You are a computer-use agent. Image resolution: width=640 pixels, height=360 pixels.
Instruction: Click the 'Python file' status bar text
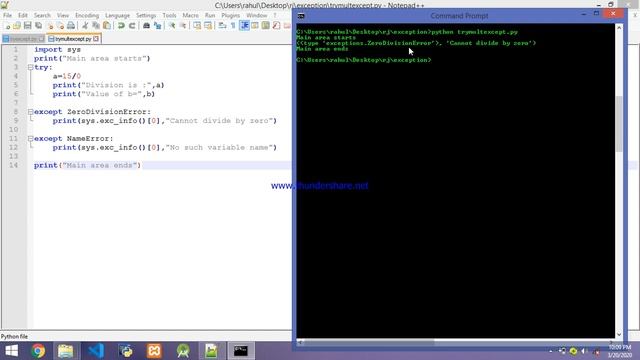(14, 336)
